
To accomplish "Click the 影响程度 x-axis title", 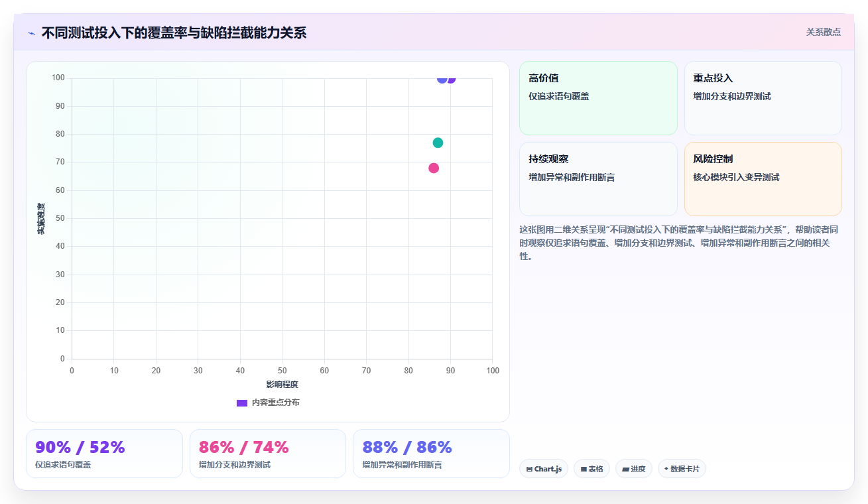I will coord(282,385).
